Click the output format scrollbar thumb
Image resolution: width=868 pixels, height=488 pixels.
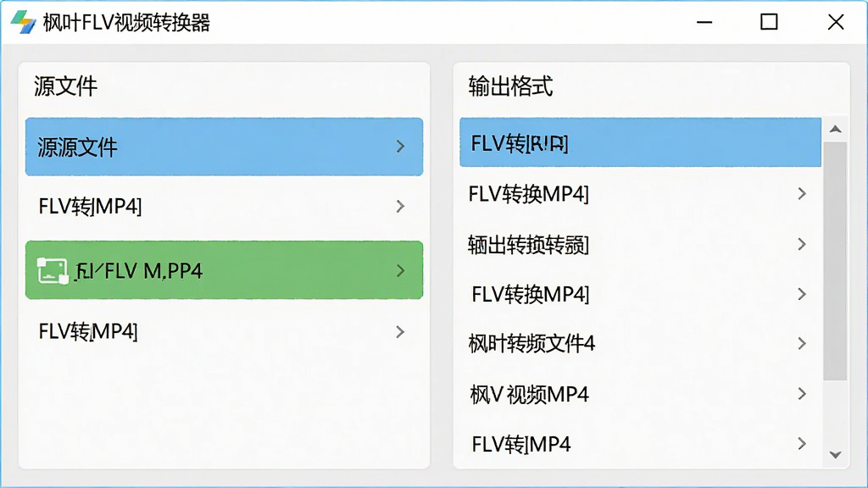tap(835, 261)
